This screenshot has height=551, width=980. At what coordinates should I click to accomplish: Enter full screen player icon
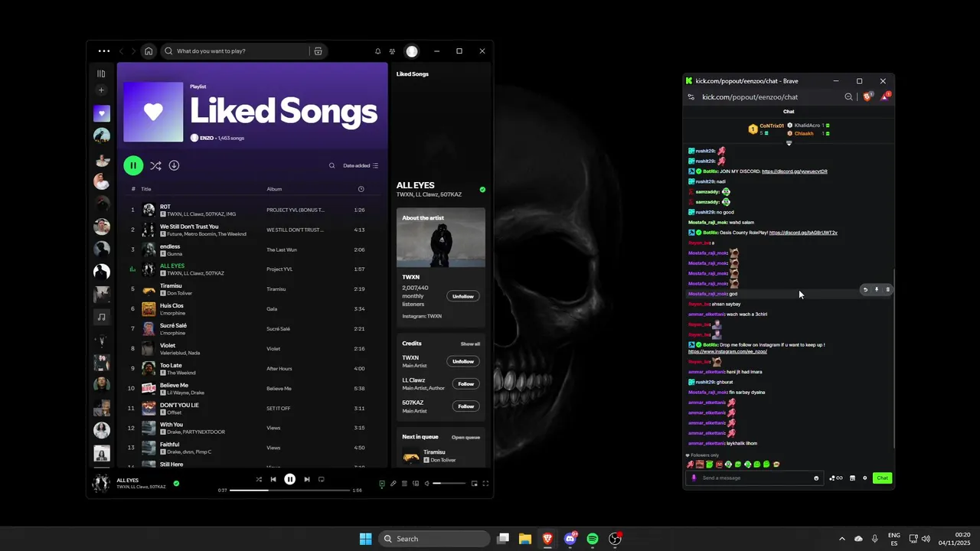click(x=485, y=484)
